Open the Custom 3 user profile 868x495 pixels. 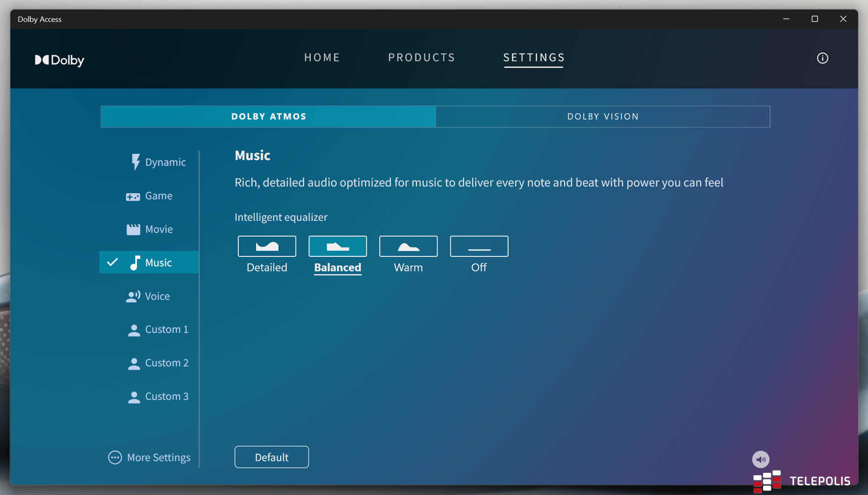(158, 396)
